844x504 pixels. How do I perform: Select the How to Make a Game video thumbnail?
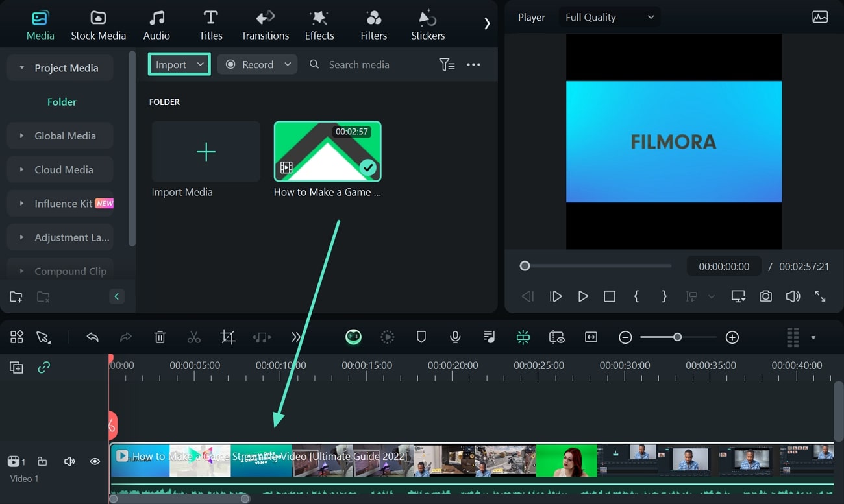[327, 152]
